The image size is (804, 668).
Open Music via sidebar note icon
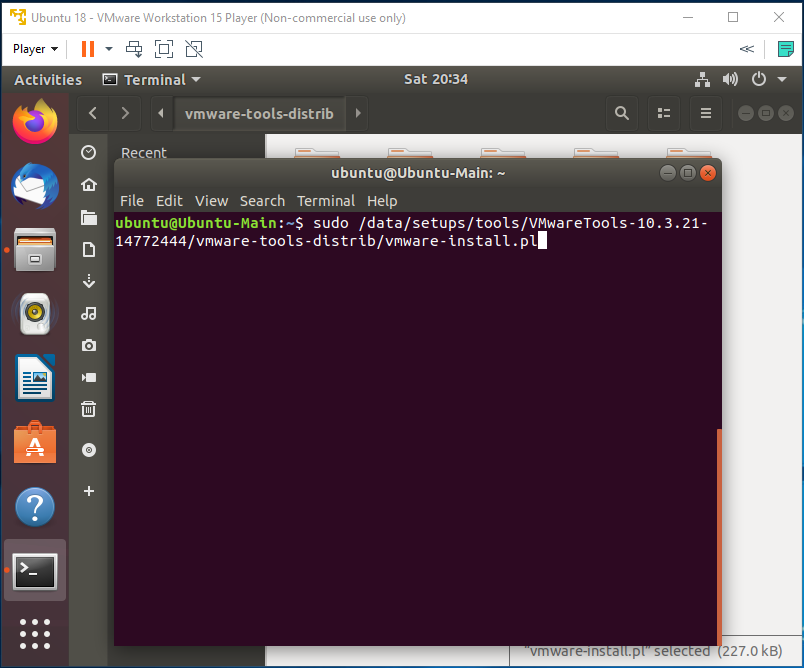[x=89, y=313]
